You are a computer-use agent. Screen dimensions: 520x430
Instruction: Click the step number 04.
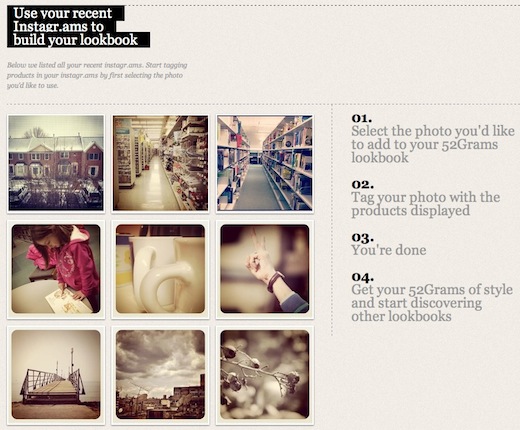click(x=362, y=277)
